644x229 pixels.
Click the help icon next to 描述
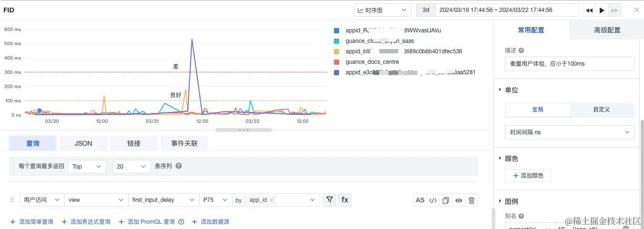coord(521,50)
